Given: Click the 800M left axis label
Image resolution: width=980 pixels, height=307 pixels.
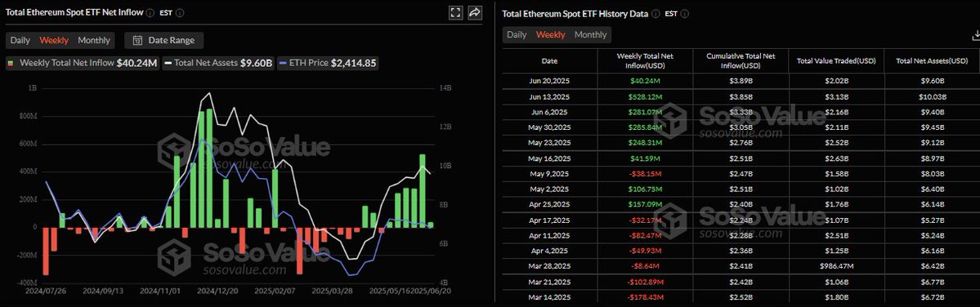Looking at the screenshot, I should (28, 116).
